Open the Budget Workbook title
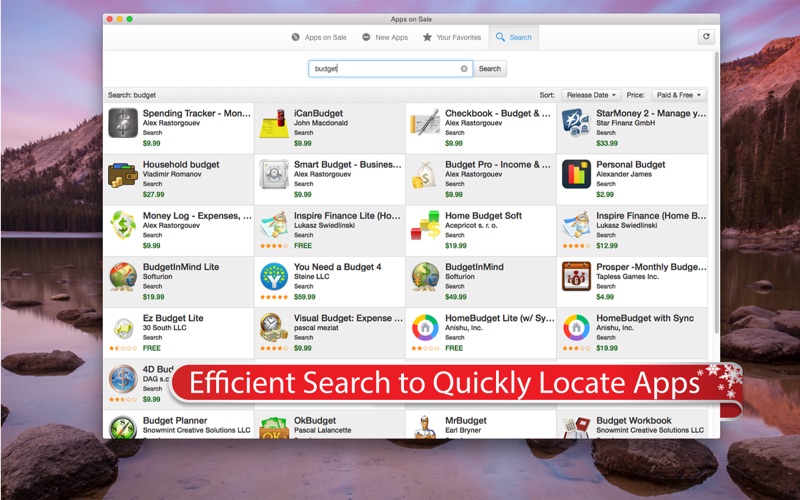 point(634,420)
